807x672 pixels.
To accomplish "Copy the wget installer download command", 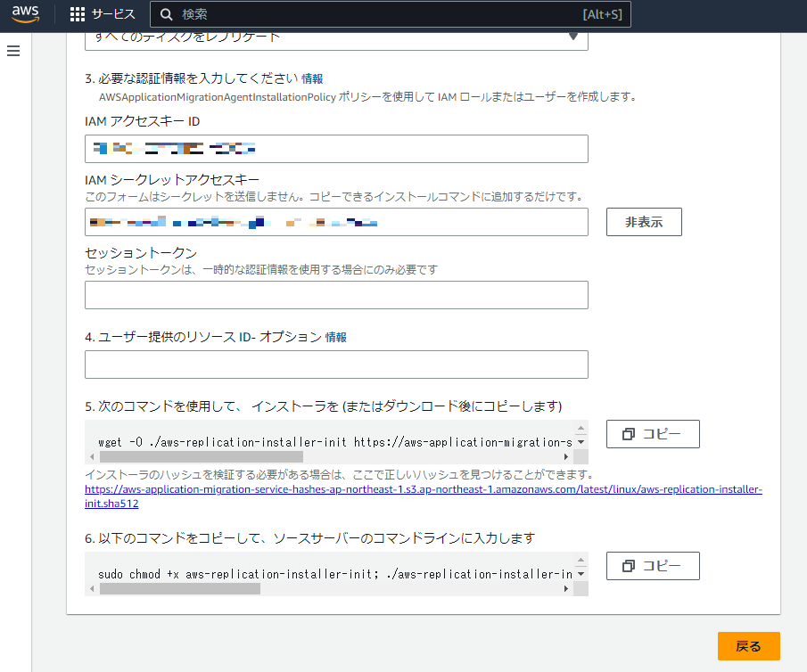I will (653, 434).
